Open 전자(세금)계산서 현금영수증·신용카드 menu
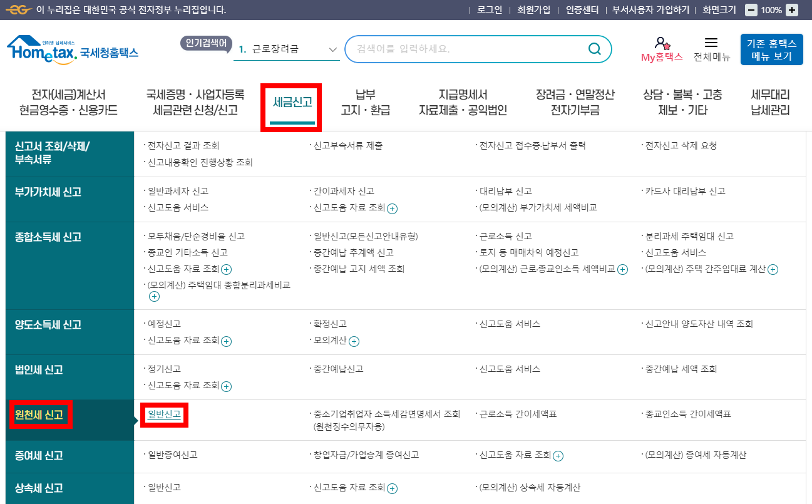Screen dimensions: 812x504 [x=68, y=103]
